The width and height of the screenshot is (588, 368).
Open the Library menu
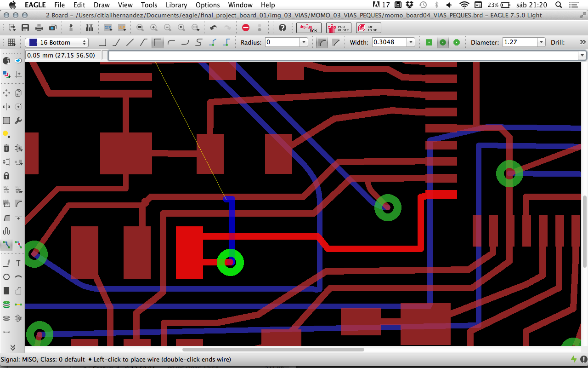click(x=176, y=5)
